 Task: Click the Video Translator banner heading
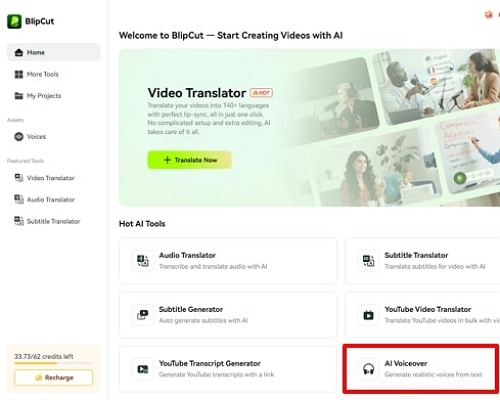pos(197,93)
